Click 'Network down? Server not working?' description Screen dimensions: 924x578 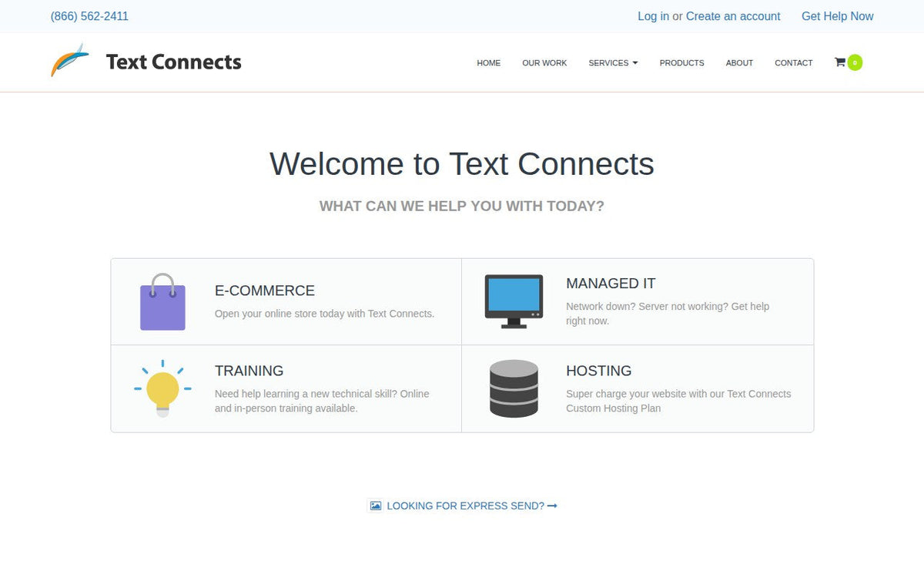point(668,314)
